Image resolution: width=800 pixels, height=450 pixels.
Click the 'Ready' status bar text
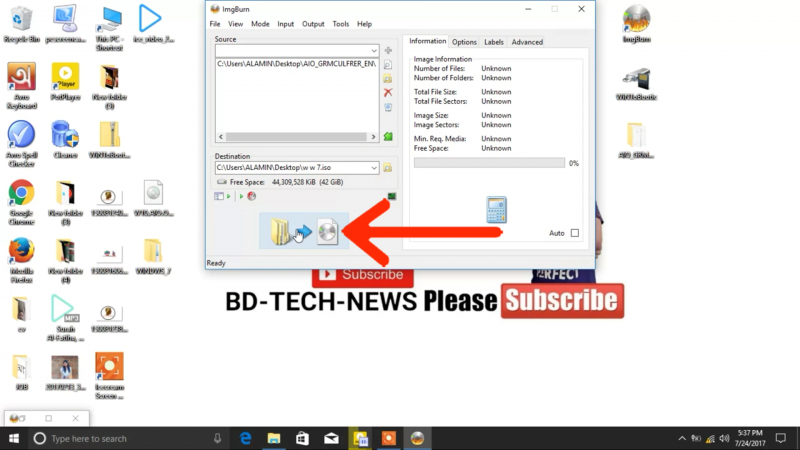pyautogui.click(x=216, y=263)
